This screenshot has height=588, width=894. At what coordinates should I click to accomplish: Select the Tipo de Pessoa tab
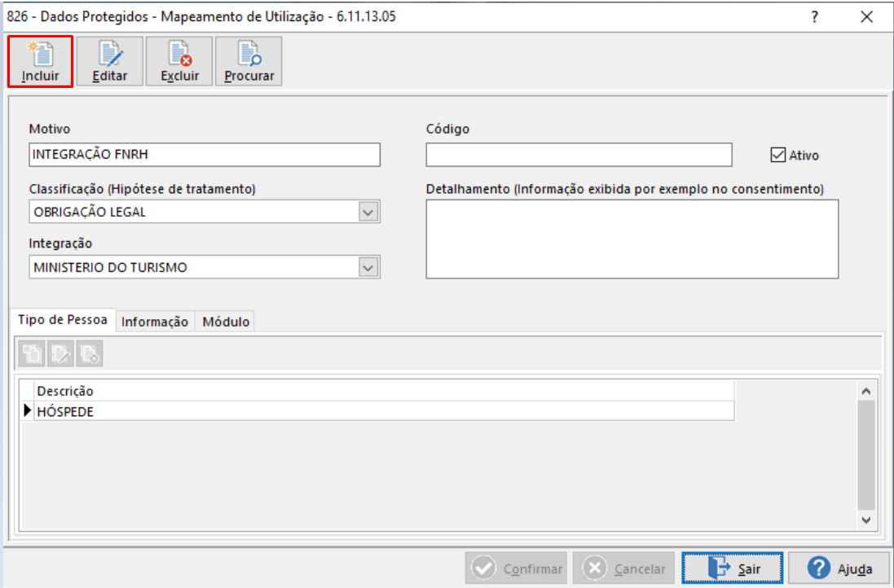click(63, 320)
